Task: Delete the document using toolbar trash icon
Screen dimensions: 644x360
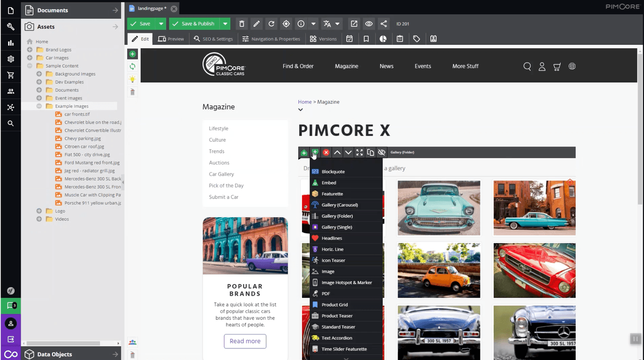Action: [242, 24]
